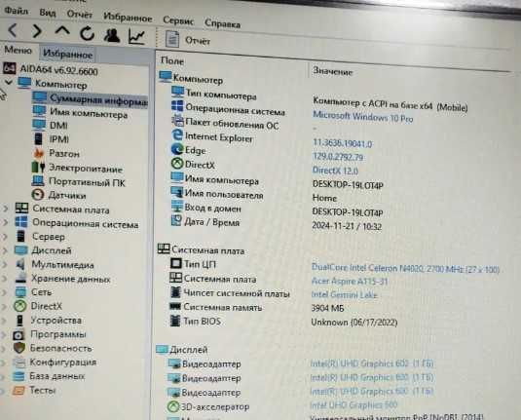Click the Back navigation arrow
The image size is (521, 420).
(13, 30)
